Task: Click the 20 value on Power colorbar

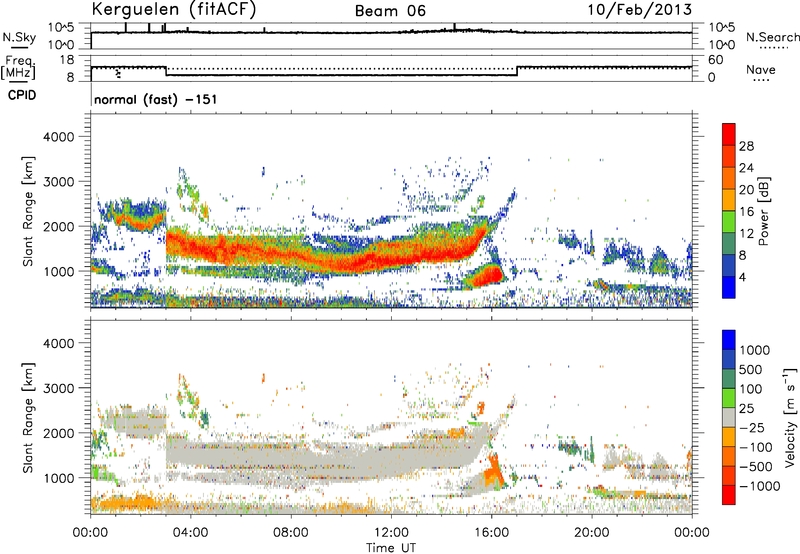Action: [746, 190]
